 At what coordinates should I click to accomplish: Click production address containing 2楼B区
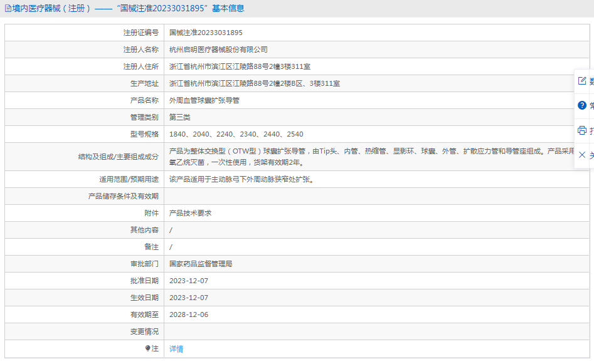255,83
